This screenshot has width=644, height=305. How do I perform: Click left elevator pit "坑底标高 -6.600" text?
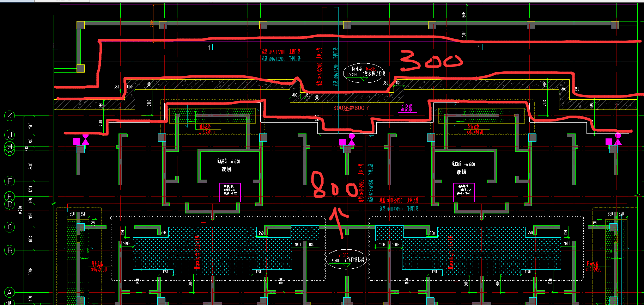click(x=229, y=162)
